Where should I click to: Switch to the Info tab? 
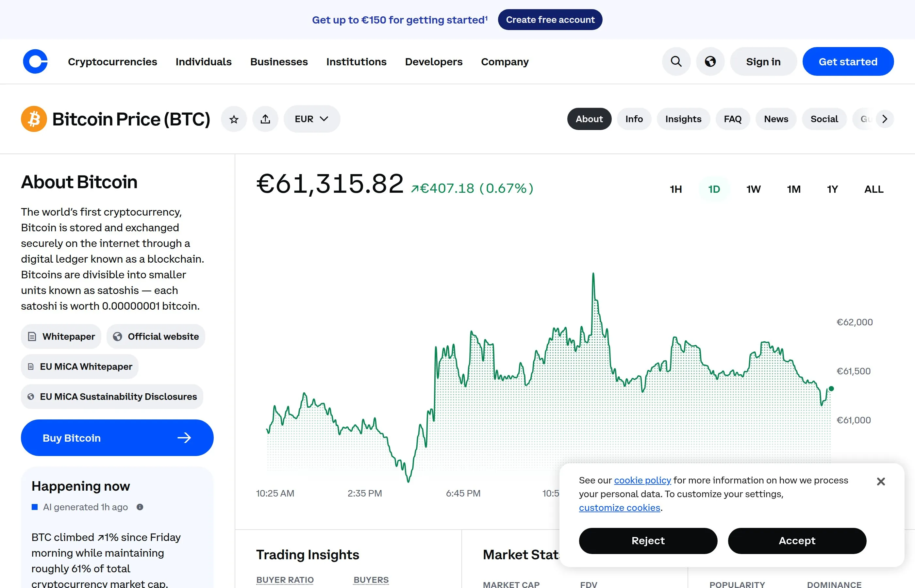click(x=634, y=119)
